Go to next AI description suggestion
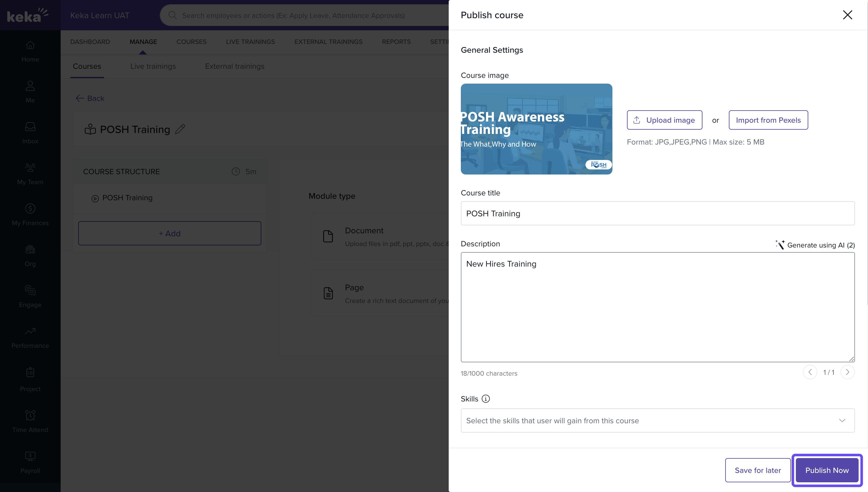Screen dimensions: 868x492 [847, 372]
